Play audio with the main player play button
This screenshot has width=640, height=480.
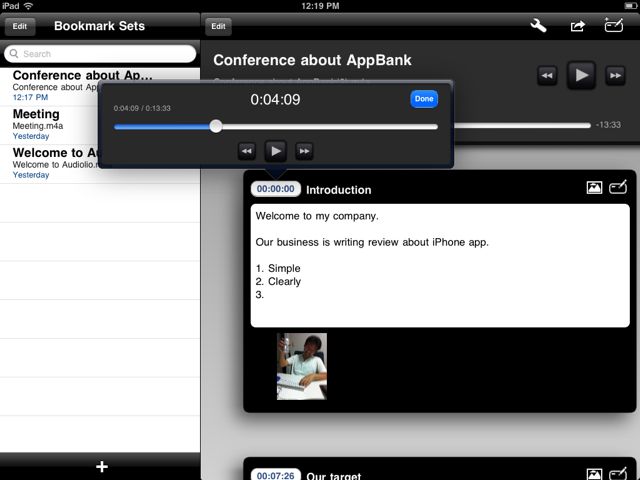coord(581,75)
